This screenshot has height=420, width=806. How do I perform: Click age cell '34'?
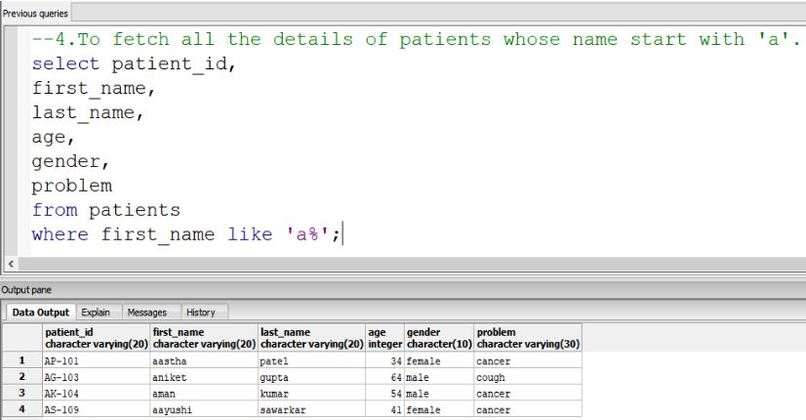point(384,361)
